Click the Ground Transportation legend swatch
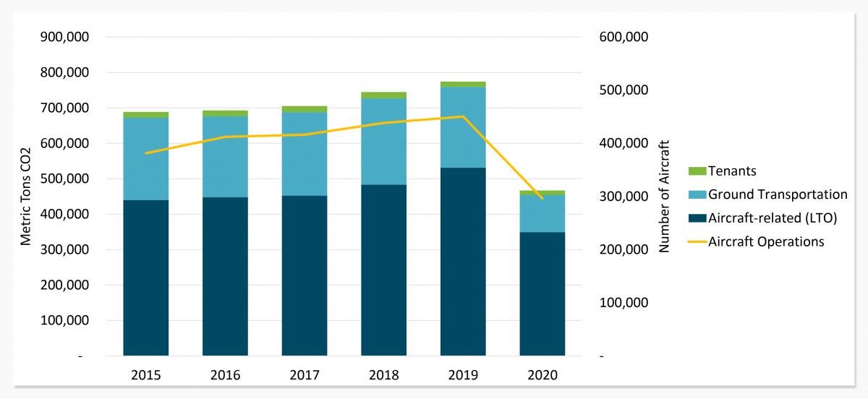868x399 pixels. point(698,194)
